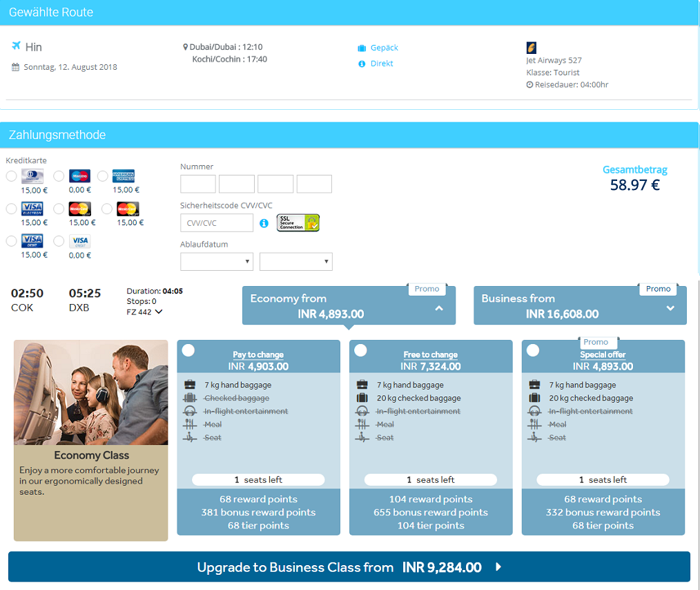Click the American Express card logo
Viewport: 700px width, 590px height.
[124, 176]
